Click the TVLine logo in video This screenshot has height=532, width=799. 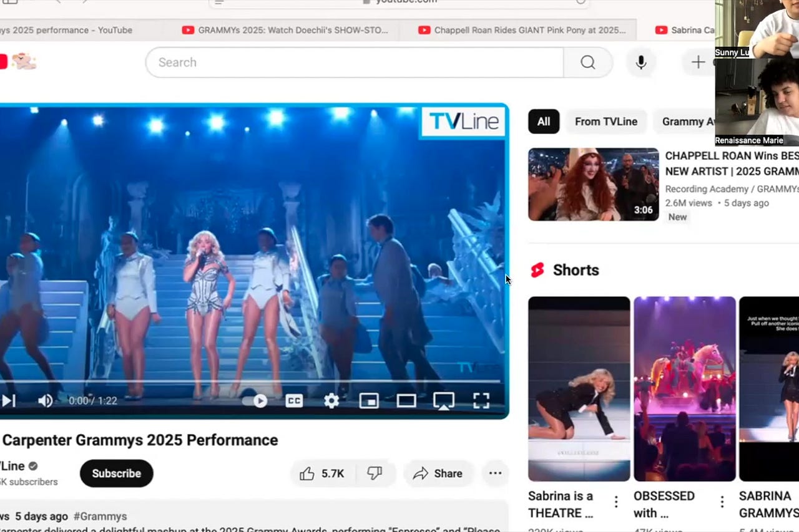(x=463, y=122)
